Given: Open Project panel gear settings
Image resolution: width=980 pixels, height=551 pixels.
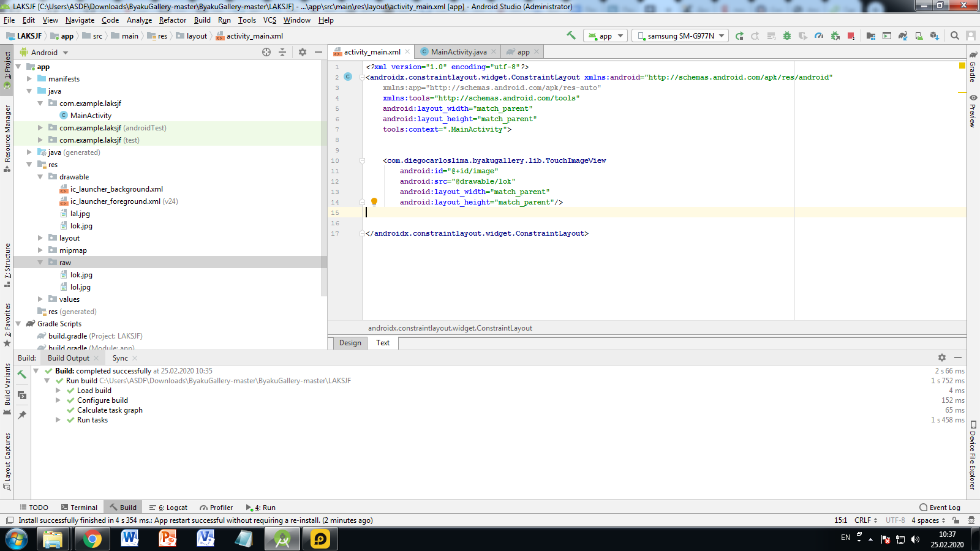Looking at the screenshot, I should click(303, 52).
